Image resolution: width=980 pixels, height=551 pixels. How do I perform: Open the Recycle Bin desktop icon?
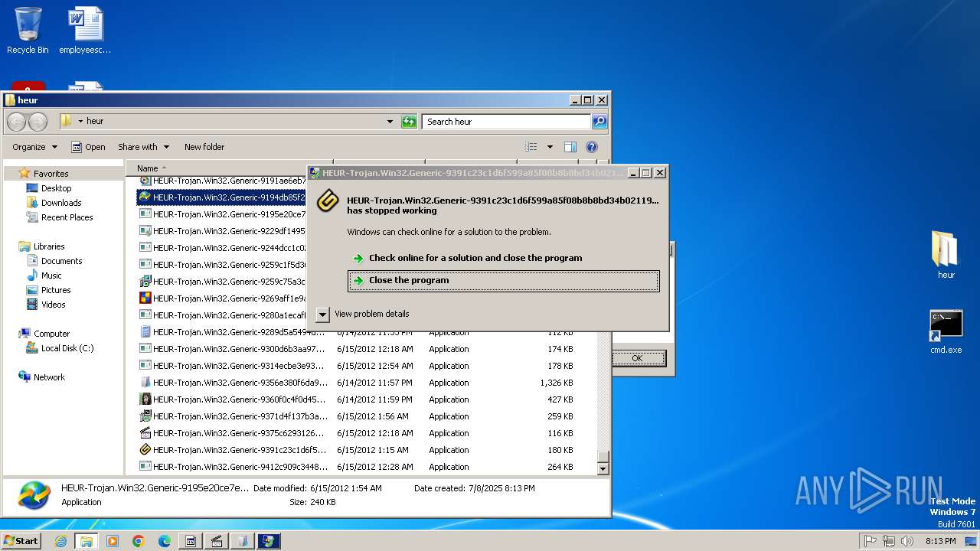tap(28, 31)
